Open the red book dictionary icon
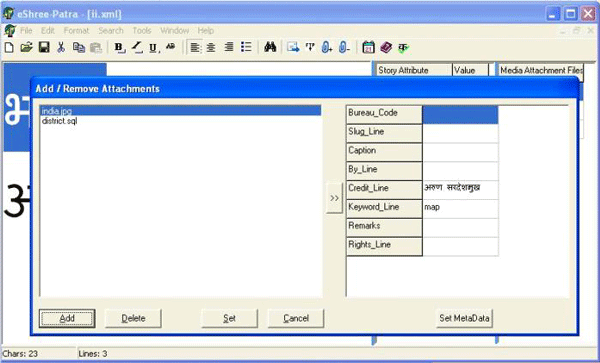600x363 pixels. (x=386, y=47)
